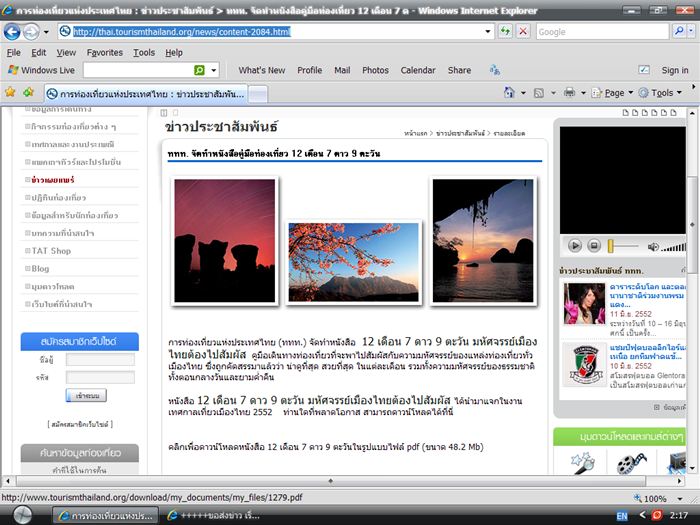
Task: Click the browser Back arrow button
Action: pyautogui.click(x=14, y=31)
